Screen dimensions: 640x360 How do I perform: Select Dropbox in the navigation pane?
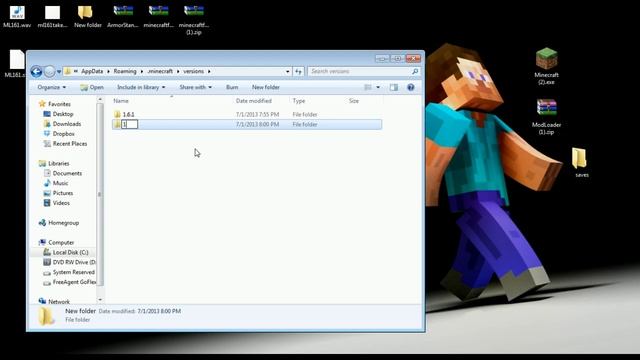tap(59, 133)
